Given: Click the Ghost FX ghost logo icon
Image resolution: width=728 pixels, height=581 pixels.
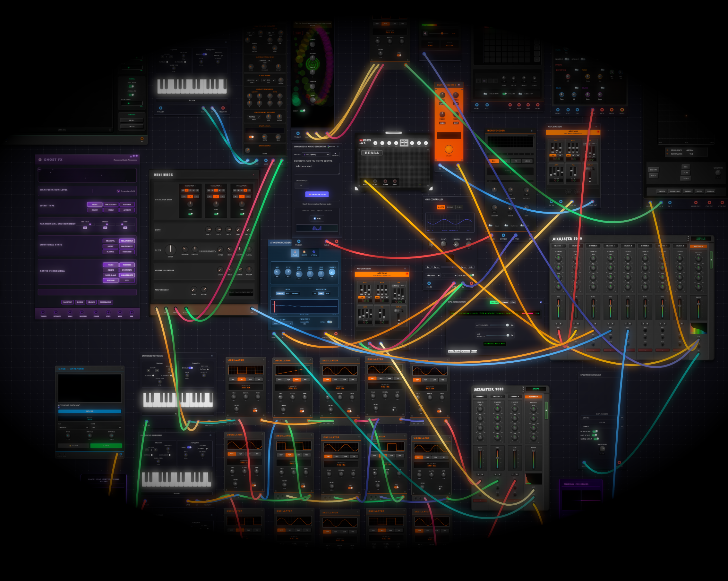Looking at the screenshot, I should 40,160.
